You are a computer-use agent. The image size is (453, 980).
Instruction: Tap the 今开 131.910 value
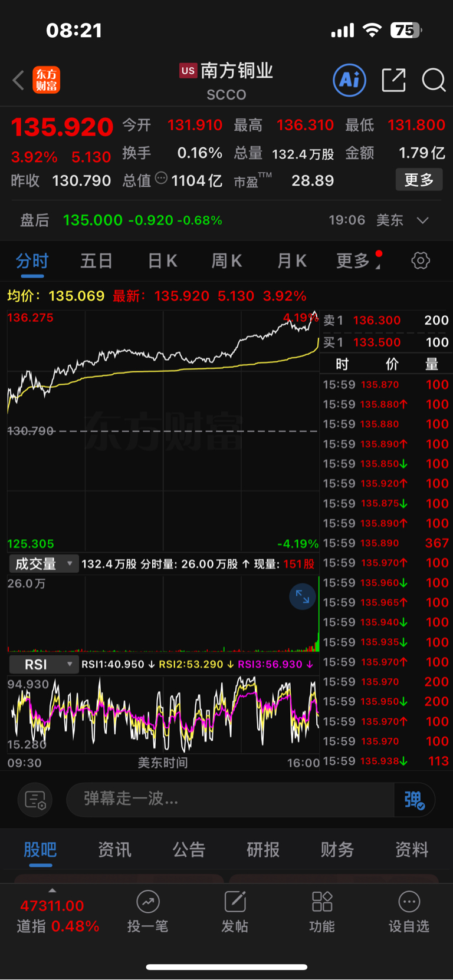[x=195, y=125]
